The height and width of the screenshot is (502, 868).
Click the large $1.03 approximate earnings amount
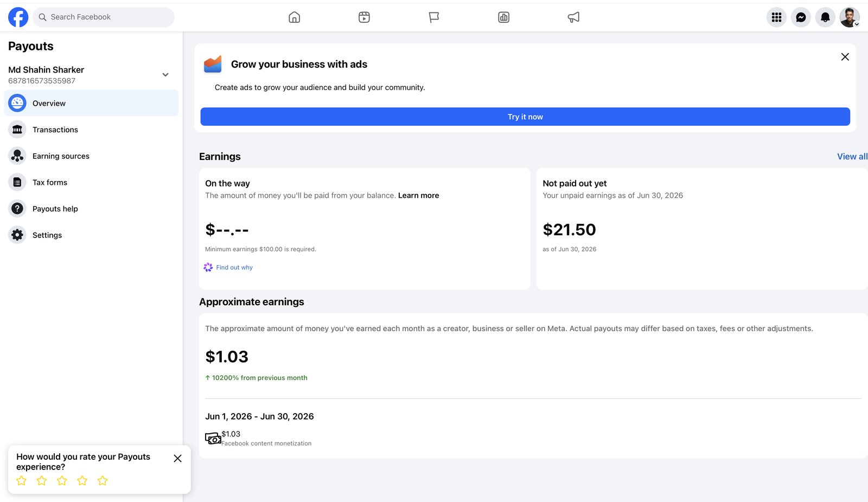pyautogui.click(x=227, y=357)
